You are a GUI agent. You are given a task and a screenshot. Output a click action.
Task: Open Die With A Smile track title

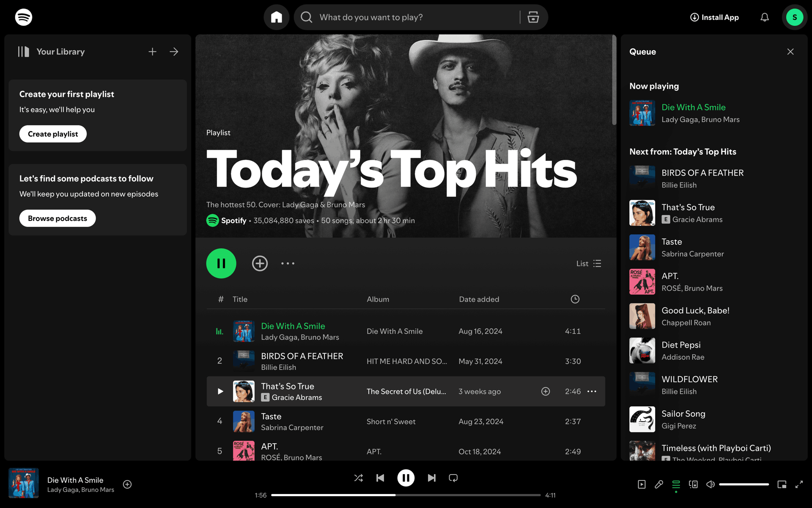[x=293, y=326]
